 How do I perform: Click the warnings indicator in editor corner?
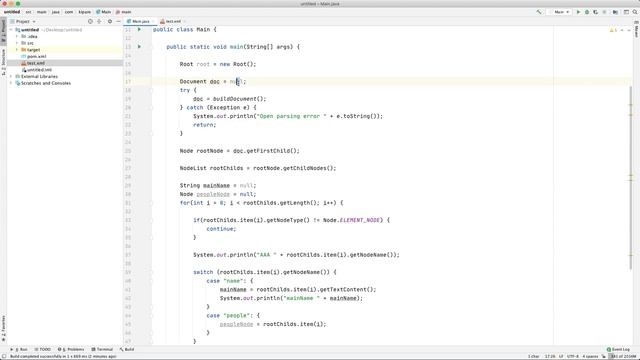point(613,30)
